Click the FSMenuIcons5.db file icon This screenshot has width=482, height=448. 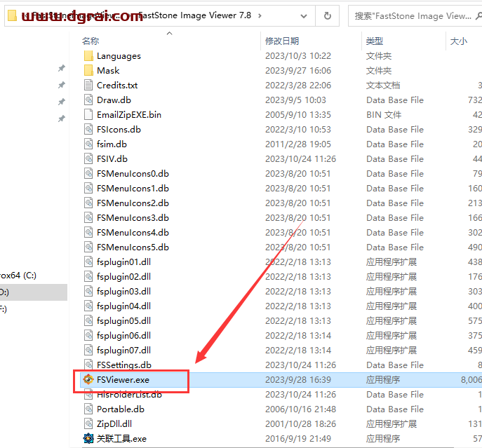(x=88, y=247)
